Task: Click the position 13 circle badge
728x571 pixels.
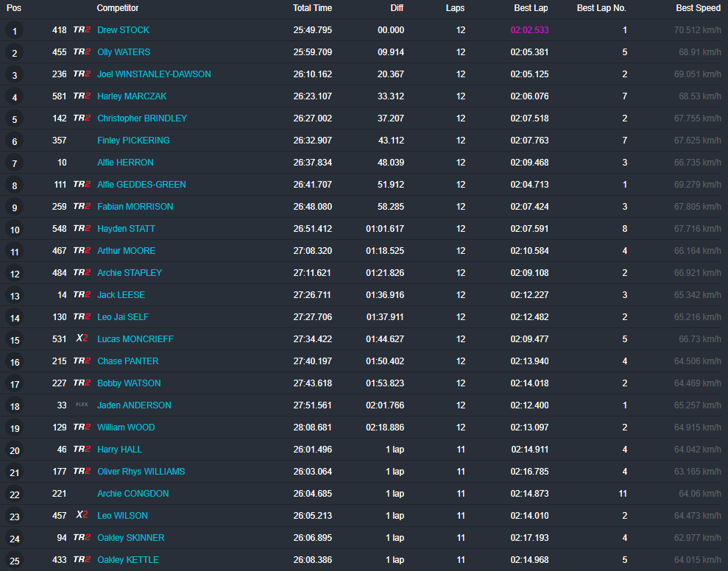Action: 14,296
